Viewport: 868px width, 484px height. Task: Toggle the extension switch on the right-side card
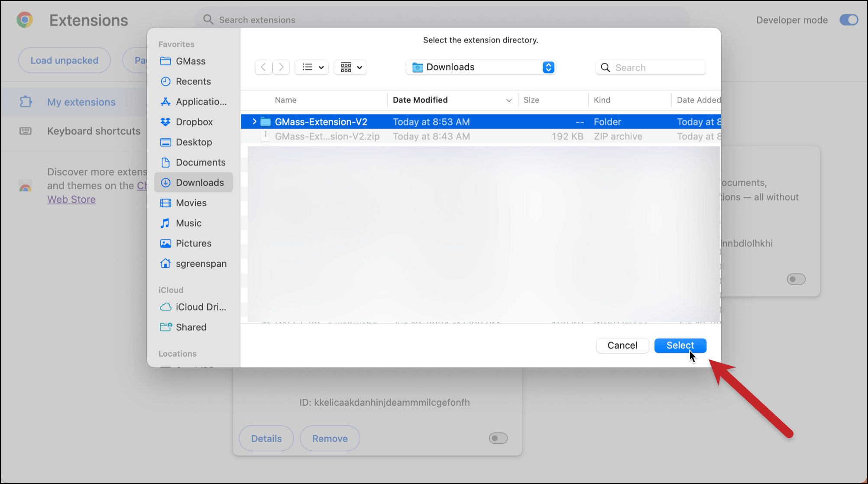[x=796, y=279]
